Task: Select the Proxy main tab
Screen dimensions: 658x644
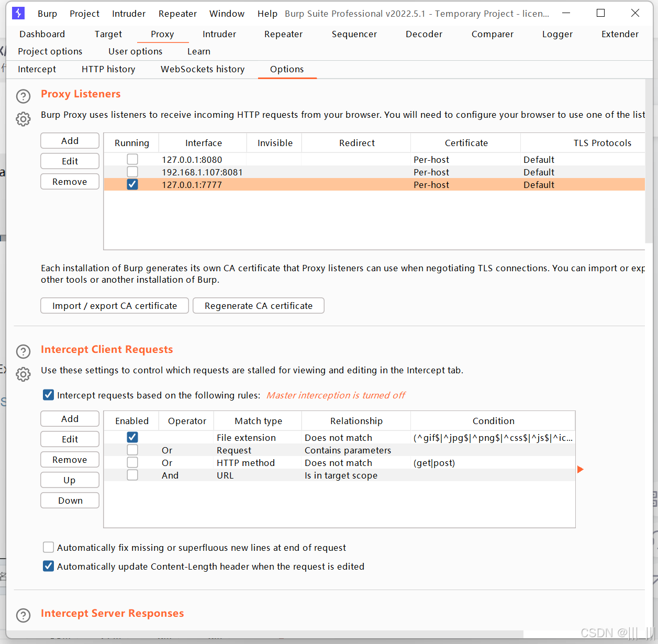Action: 162,34
